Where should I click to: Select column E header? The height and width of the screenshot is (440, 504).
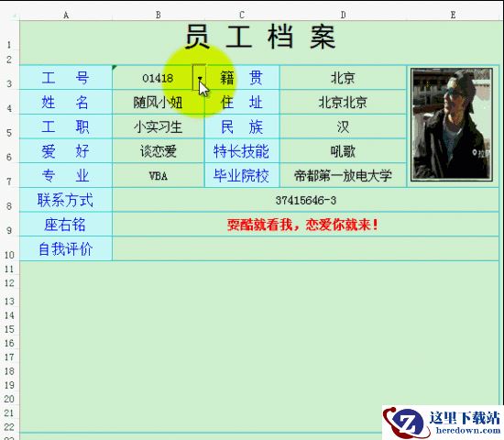point(454,15)
